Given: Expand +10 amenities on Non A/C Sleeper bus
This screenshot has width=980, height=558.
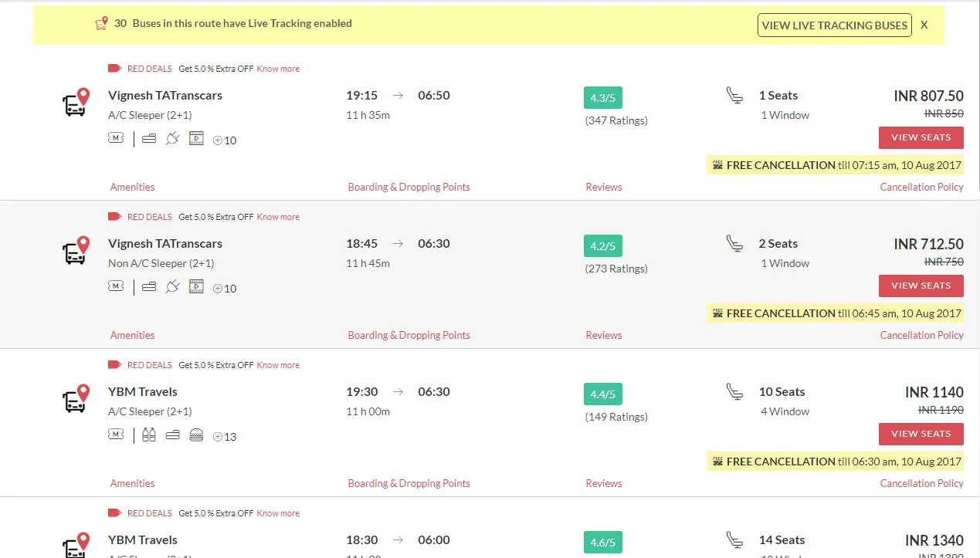Looking at the screenshot, I should coord(225,289).
